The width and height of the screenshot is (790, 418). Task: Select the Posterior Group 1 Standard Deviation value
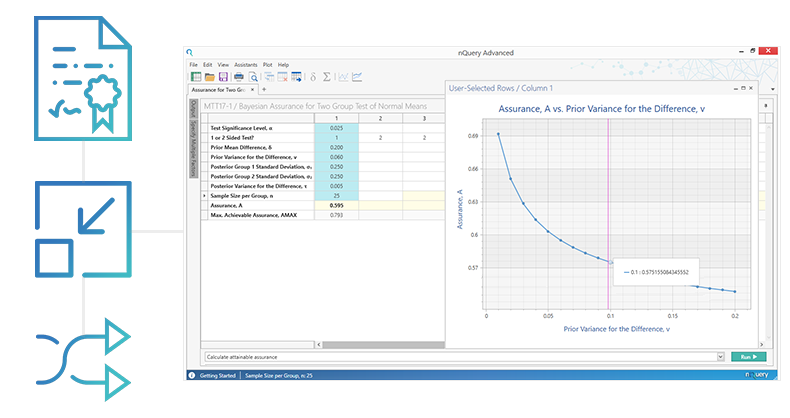click(337, 167)
